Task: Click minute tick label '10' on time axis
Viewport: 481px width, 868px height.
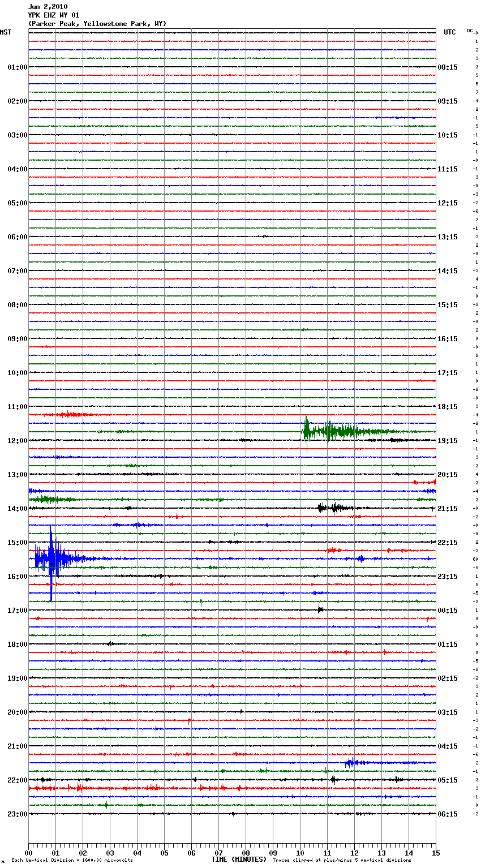Action: coord(300,853)
